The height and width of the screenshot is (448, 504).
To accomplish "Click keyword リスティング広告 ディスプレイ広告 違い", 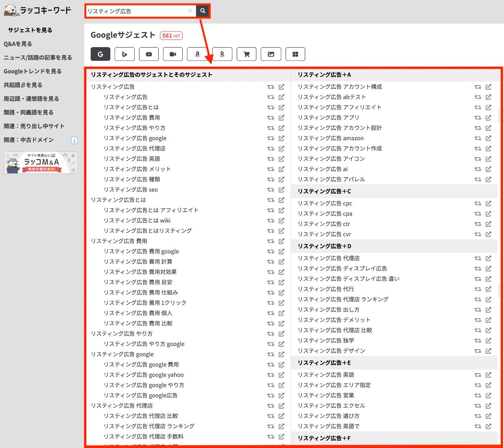I will [349, 279].
